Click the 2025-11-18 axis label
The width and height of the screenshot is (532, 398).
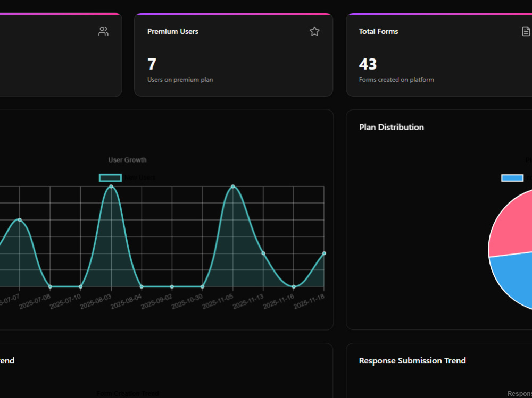[309, 301]
